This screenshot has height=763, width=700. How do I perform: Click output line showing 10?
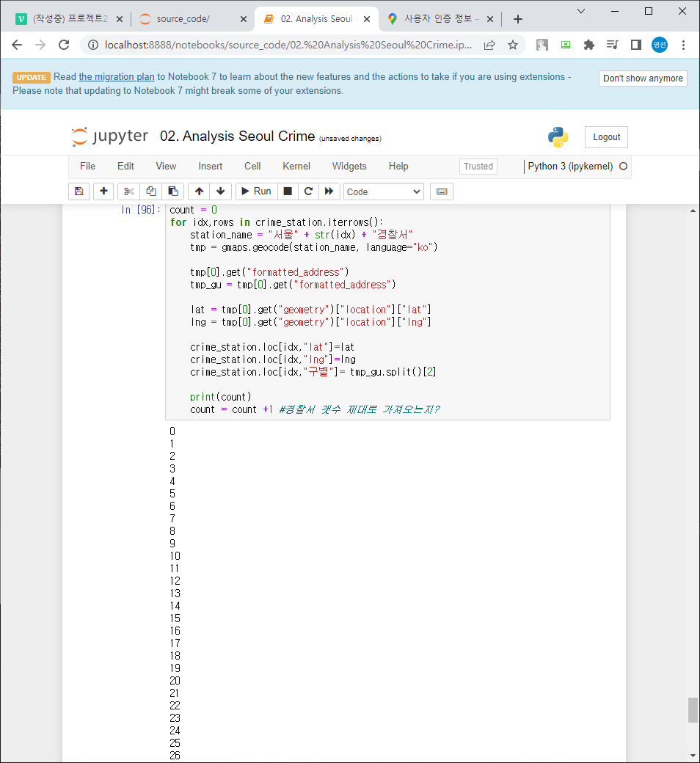click(175, 556)
